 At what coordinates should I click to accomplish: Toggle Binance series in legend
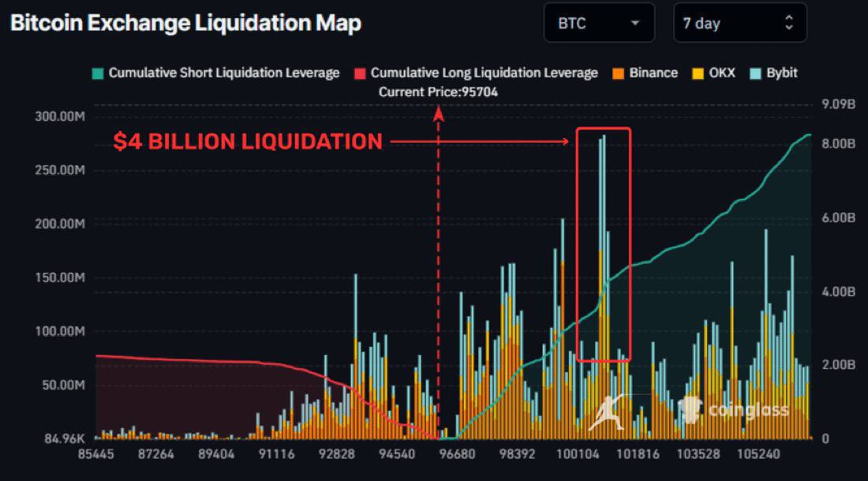tap(653, 73)
